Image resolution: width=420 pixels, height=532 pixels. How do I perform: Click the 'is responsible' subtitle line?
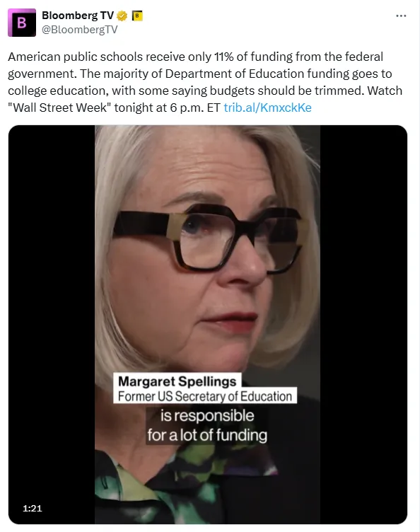tap(206, 416)
